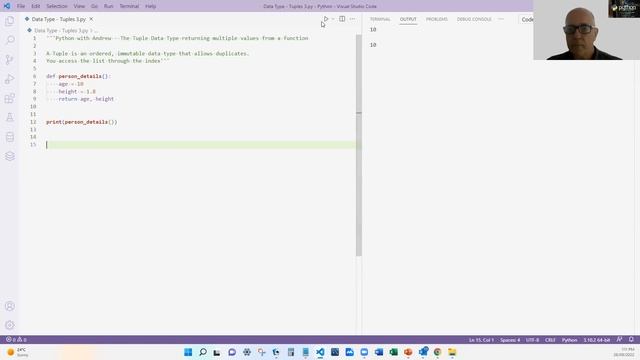Open notifications bell in status bar

pyautogui.click(x=631, y=340)
